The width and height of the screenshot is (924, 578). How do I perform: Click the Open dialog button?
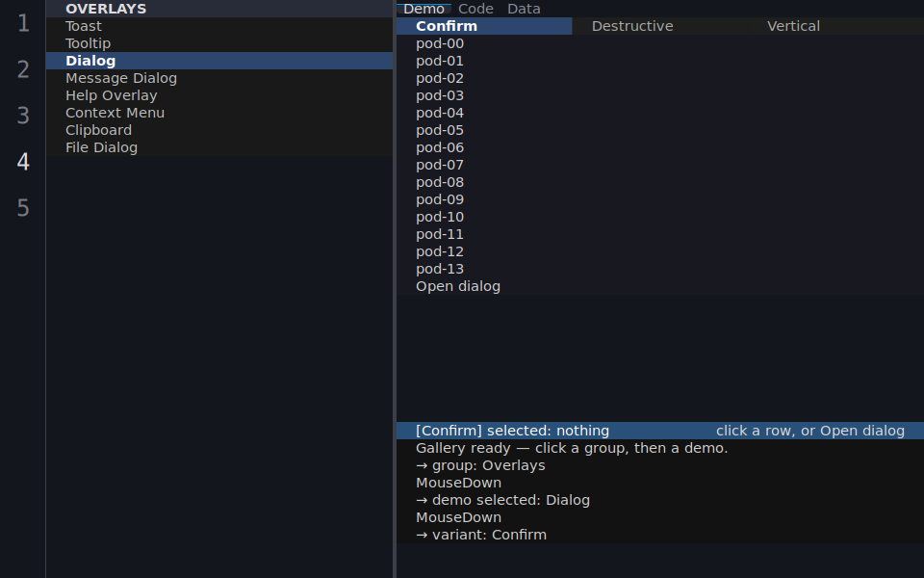pos(660,286)
